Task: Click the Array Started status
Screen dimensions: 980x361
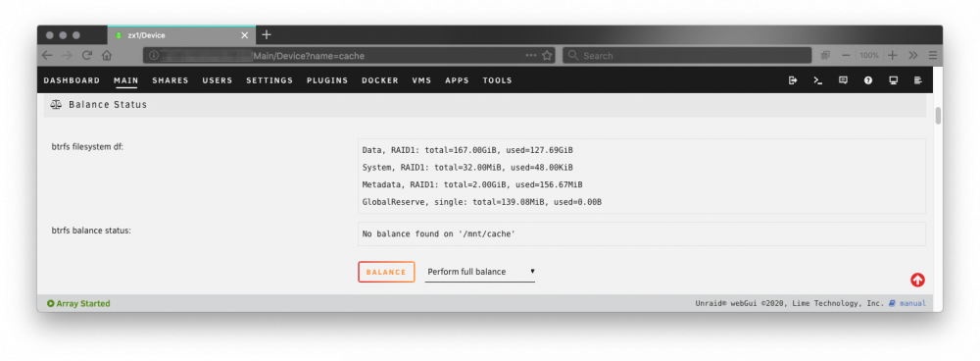Action: 78,303
